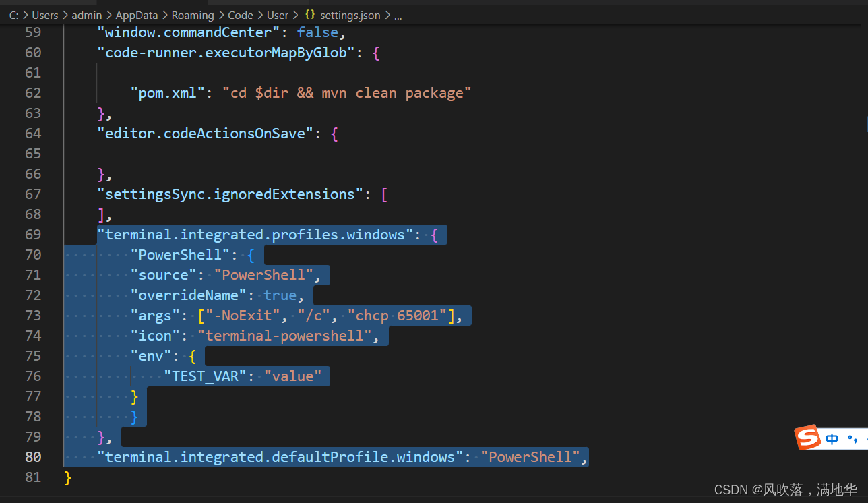Viewport: 868px width, 503px height.
Task: Click the "code-runner.executorMapByGlob" key
Action: (226, 53)
